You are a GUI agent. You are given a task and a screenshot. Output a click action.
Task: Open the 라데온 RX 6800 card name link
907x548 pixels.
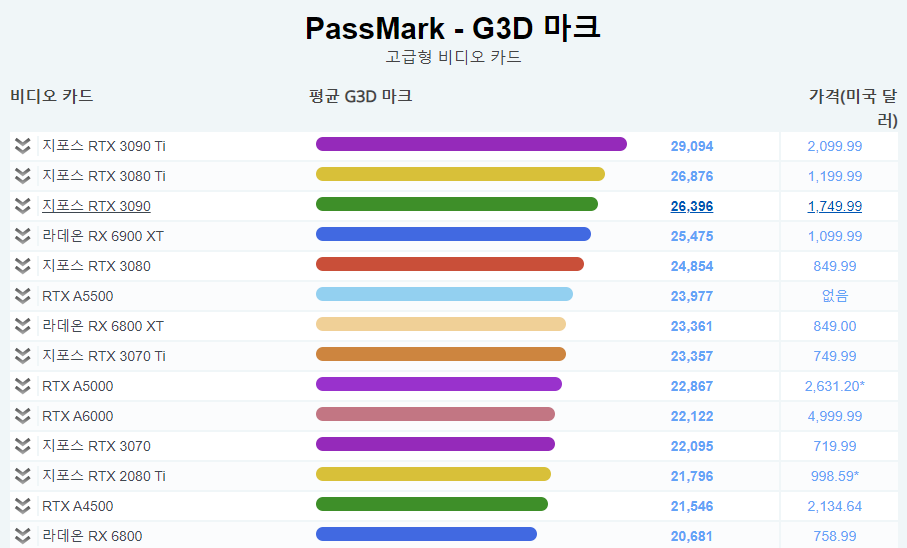click(x=92, y=536)
